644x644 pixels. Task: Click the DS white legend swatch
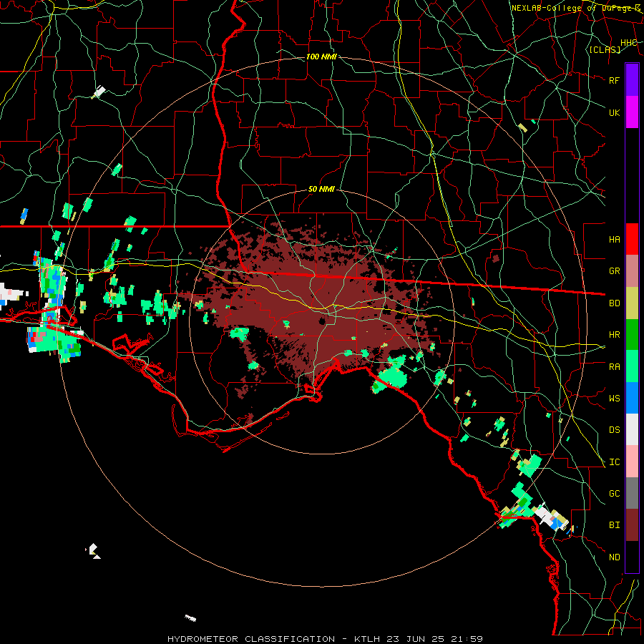coord(632,429)
